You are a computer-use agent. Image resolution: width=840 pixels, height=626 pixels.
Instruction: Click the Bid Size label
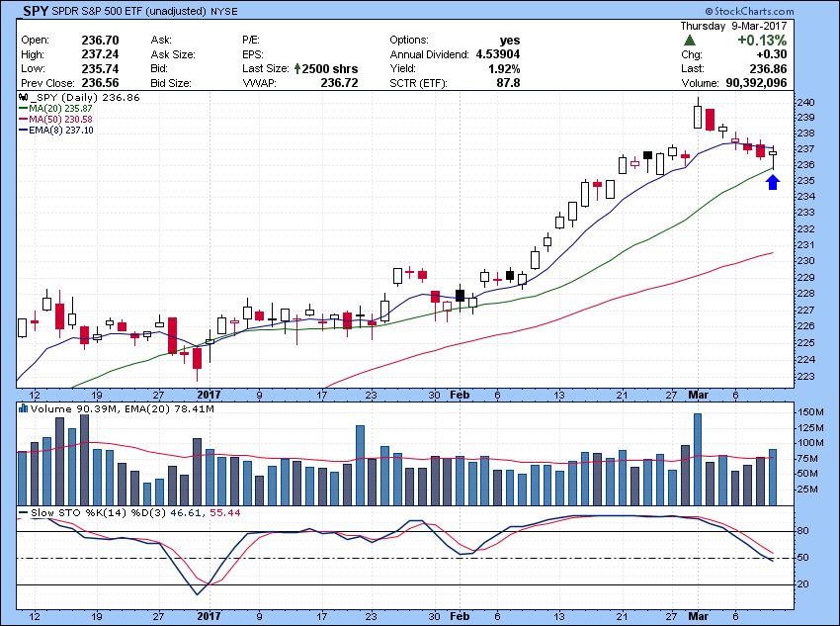pos(171,83)
